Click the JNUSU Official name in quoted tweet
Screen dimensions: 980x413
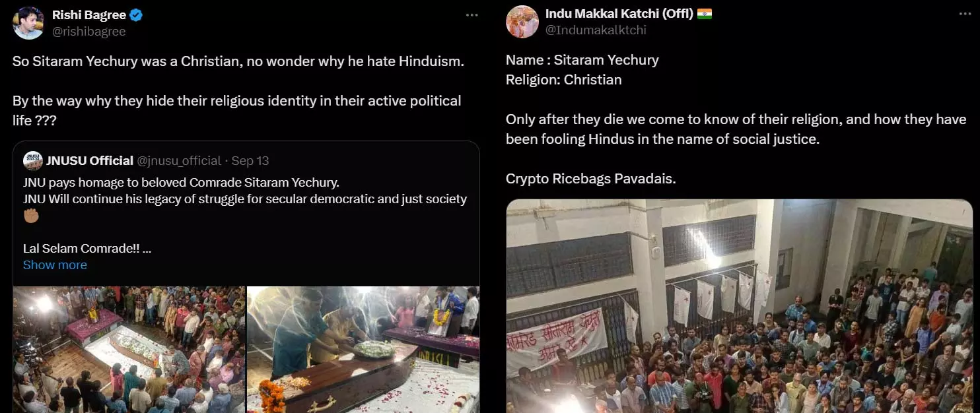[x=90, y=160]
